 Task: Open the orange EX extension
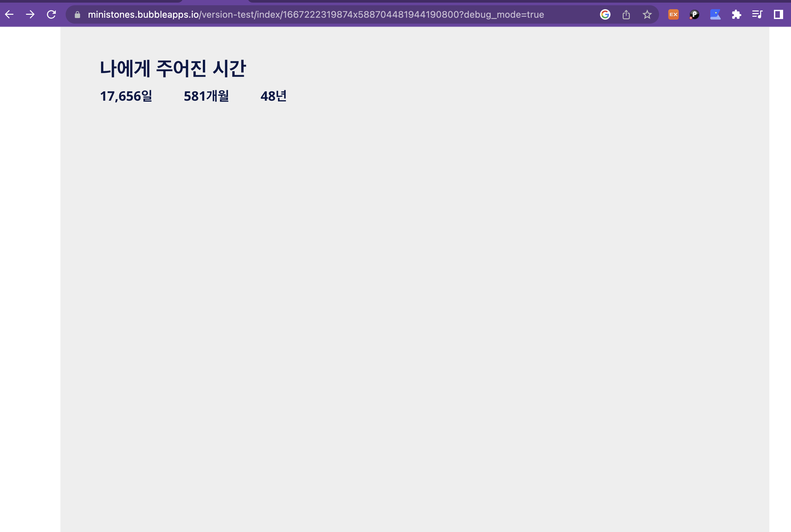pos(673,14)
